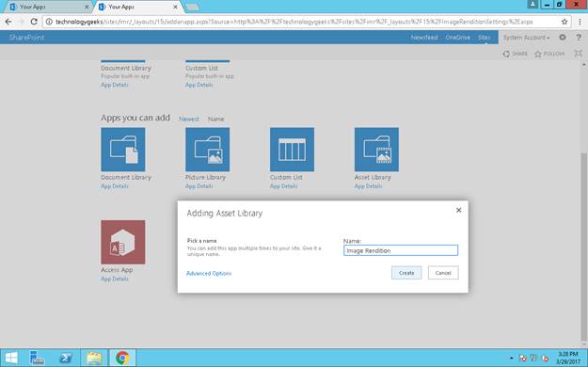Close the Adding Asset Library dialog
This screenshot has height=367, width=588.
[458, 210]
